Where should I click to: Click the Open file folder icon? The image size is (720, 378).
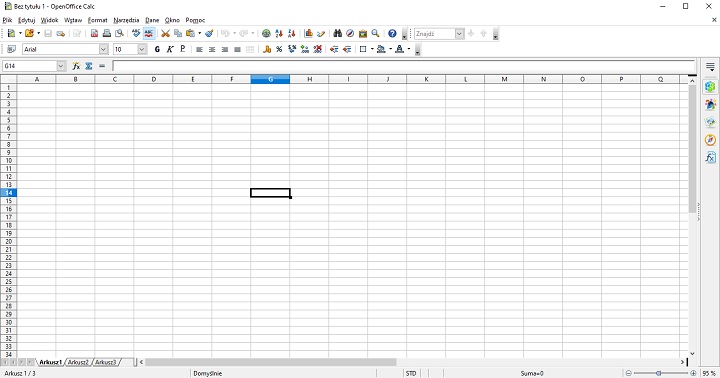tap(29, 34)
